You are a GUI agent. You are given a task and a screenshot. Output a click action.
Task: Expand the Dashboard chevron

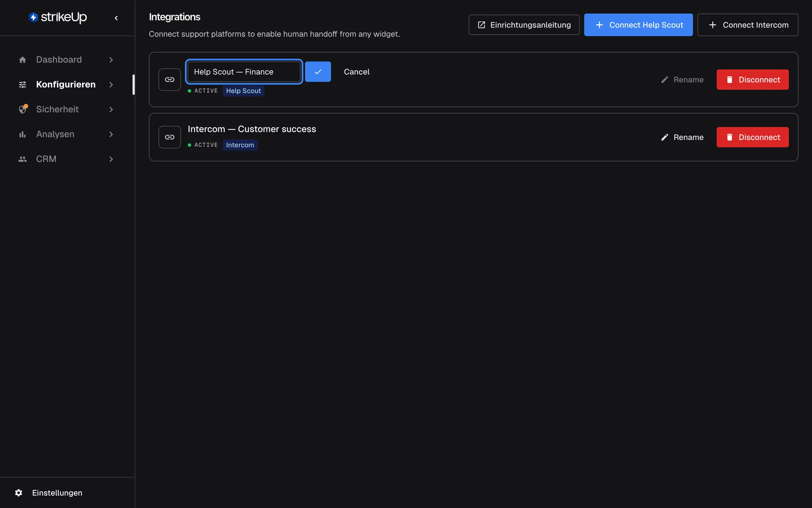111,60
